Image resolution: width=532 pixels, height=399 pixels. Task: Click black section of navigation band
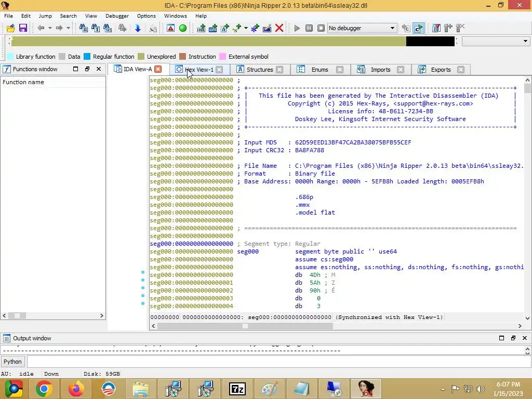point(430,41)
